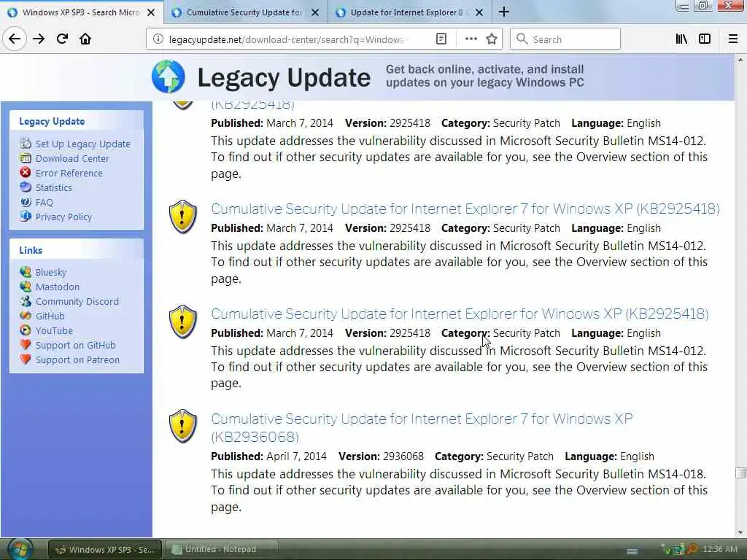Close the Cumulative Security Update tab
This screenshot has width=747, height=560.
(315, 12)
